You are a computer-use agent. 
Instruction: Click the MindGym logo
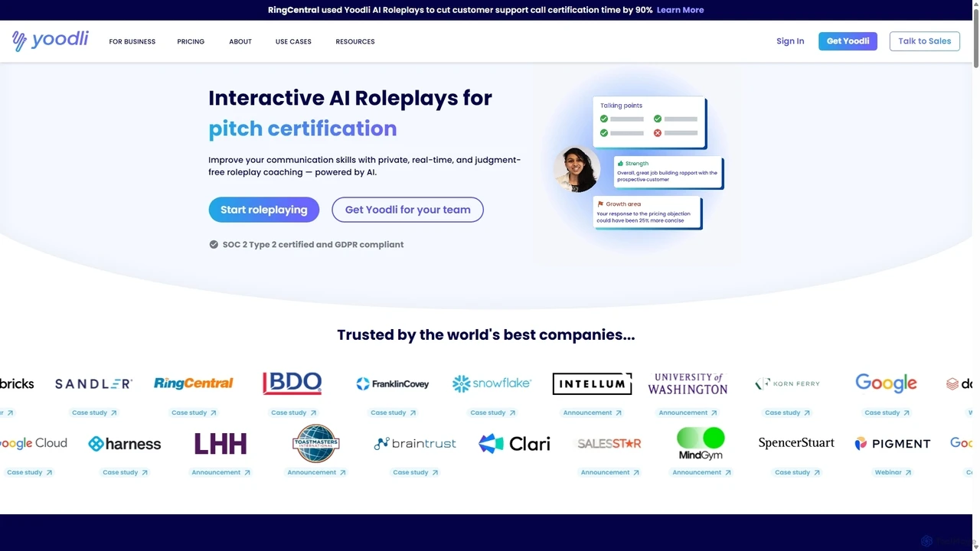(701, 444)
